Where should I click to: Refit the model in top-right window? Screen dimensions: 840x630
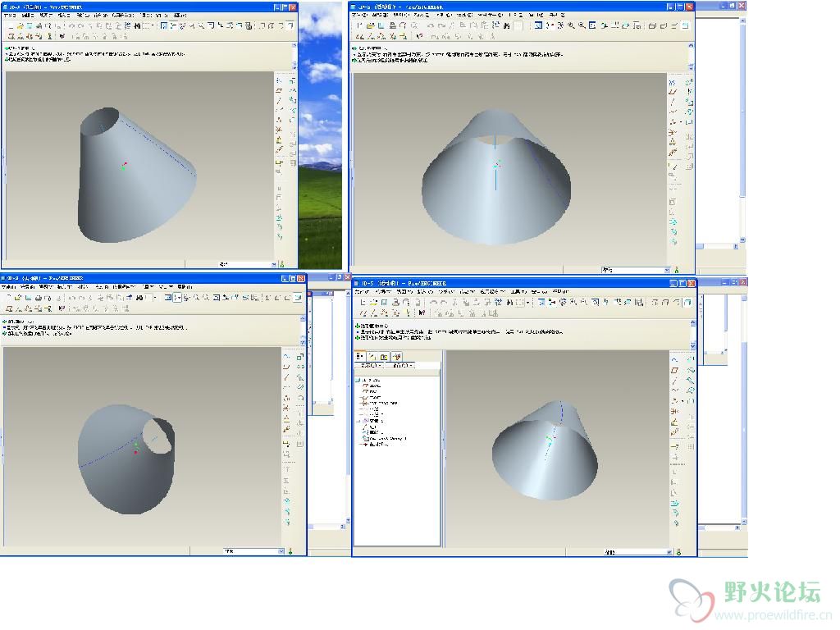click(592, 25)
